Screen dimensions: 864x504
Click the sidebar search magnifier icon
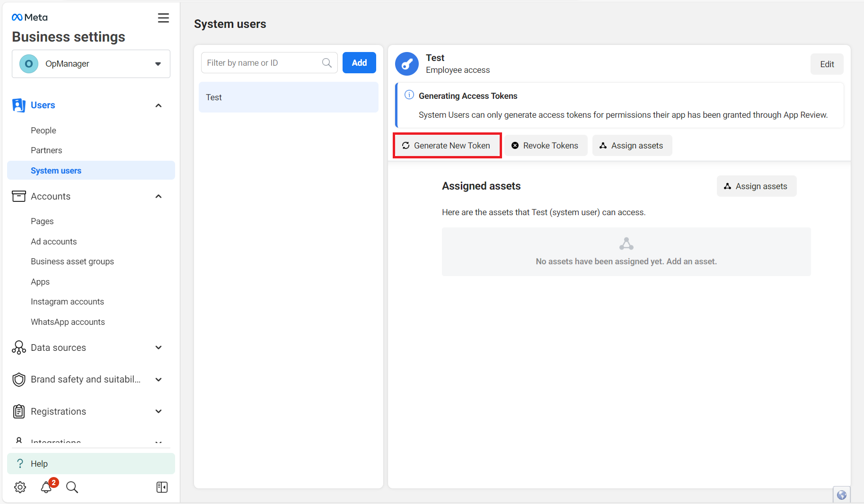(x=72, y=487)
